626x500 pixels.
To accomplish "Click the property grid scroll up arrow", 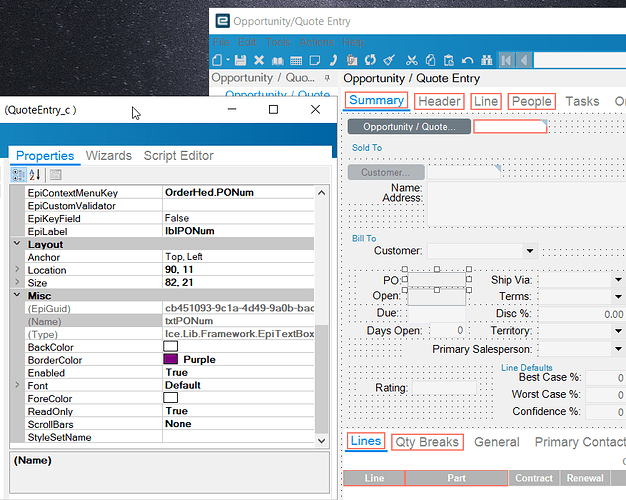I will (x=321, y=192).
